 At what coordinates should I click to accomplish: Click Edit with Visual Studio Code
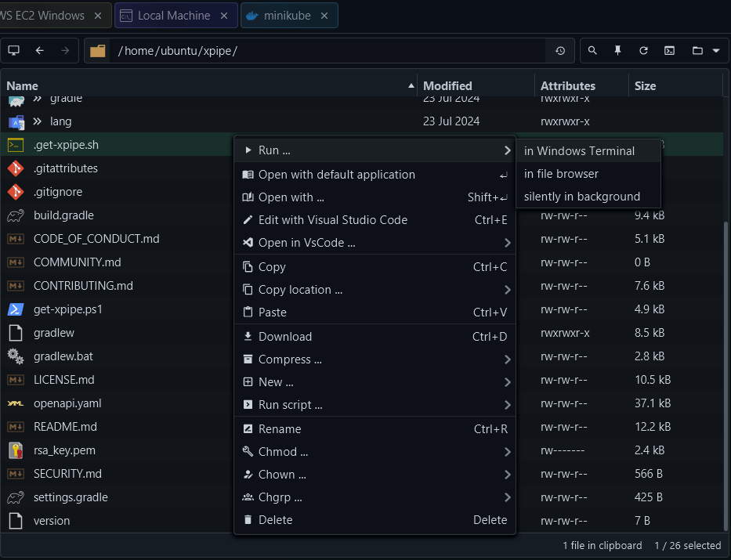[333, 220]
